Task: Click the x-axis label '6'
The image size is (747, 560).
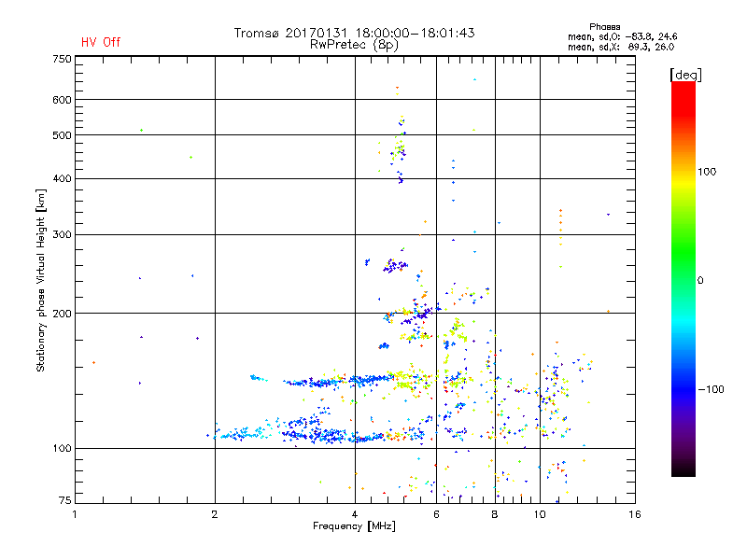Action: pyautogui.click(x=436, y=514)
